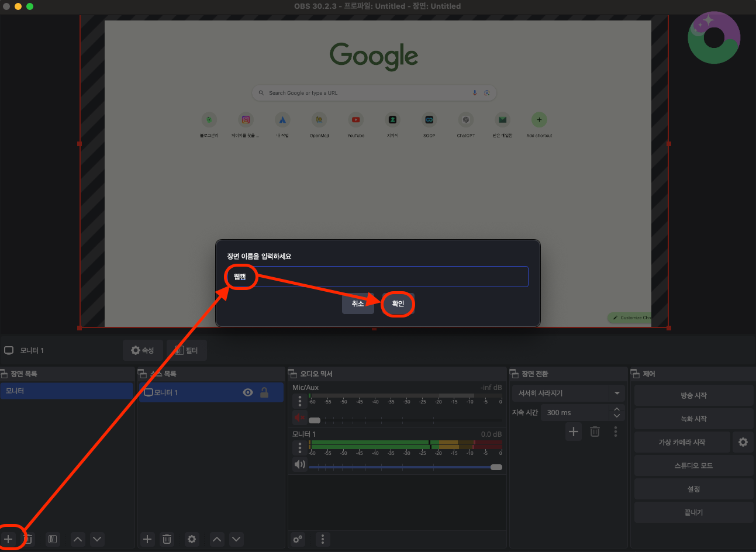Select the 모니터 scene in the scene list
This screenshot has height=552, width=756.
click(x=67, y=391)
